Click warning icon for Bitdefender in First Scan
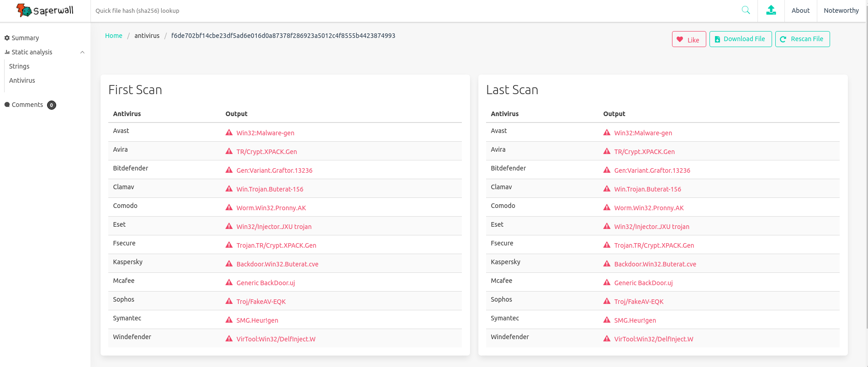 tap(229, 170)
